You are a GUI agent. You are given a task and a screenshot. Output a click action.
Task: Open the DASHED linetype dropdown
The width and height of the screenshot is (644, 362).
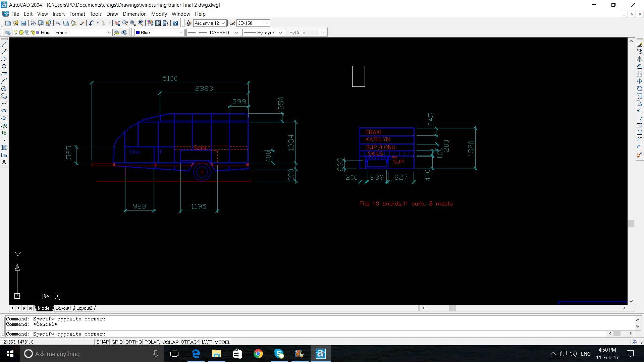click(236, 33)
